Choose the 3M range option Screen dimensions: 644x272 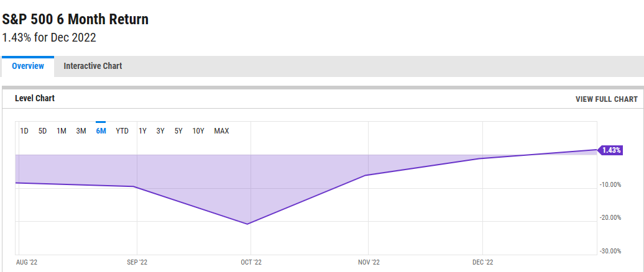point(81,131)
